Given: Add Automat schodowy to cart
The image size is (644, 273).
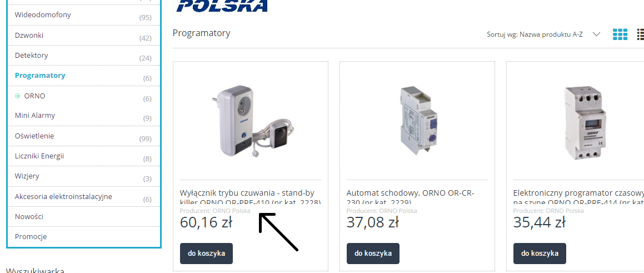Looking at the screenshot, I should (x=373, y=254).
